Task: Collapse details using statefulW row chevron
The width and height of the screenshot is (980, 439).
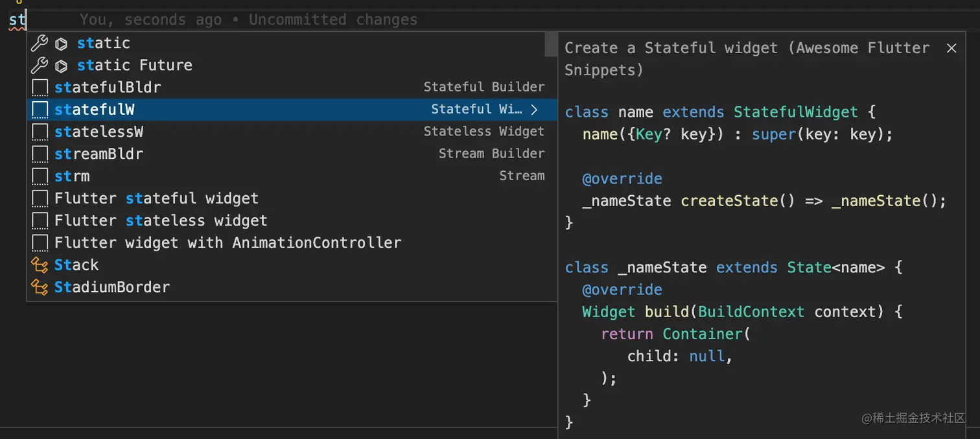Action: 535,110
